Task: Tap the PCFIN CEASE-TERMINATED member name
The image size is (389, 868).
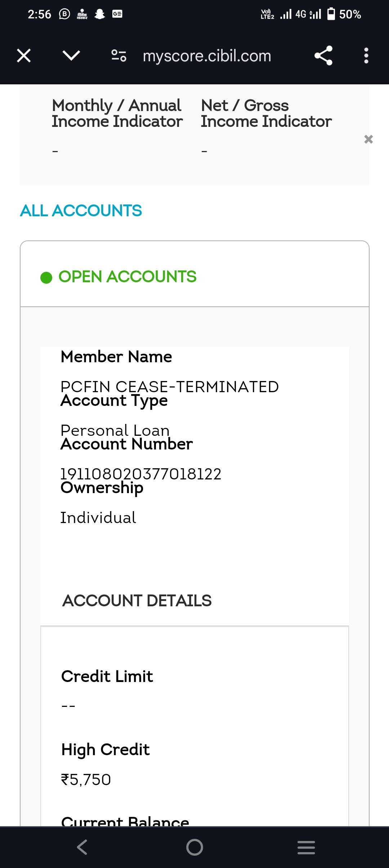Action: pyautogui.click(x=169, y=387)
